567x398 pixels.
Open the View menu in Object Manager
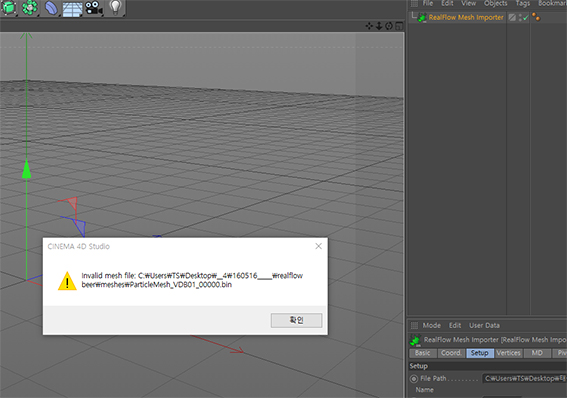469,3
